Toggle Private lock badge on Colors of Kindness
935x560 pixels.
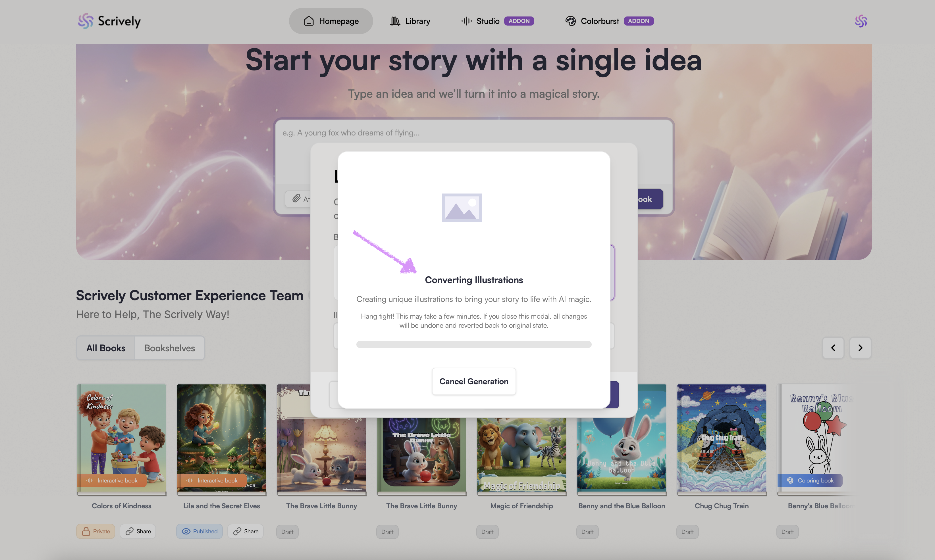(95, 531)
